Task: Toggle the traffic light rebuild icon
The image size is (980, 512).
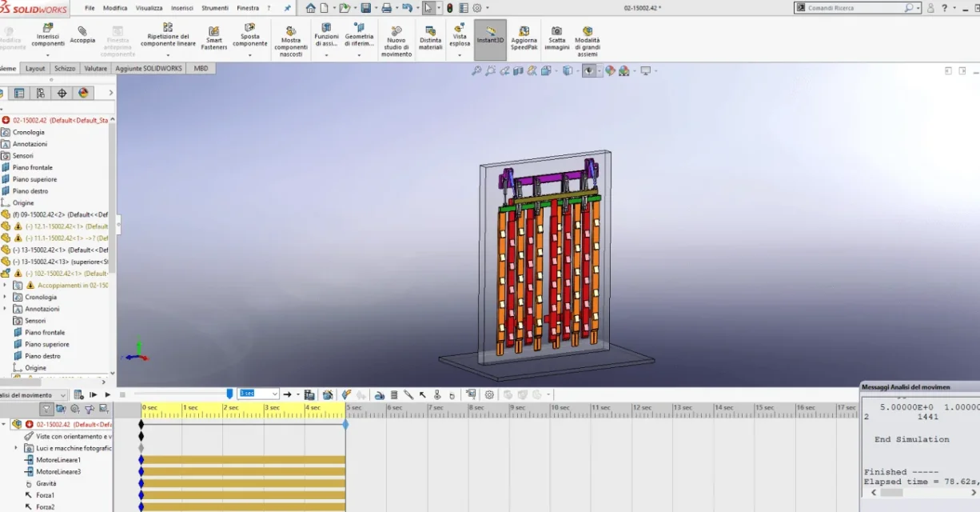Action: click(x=449, y=8)
